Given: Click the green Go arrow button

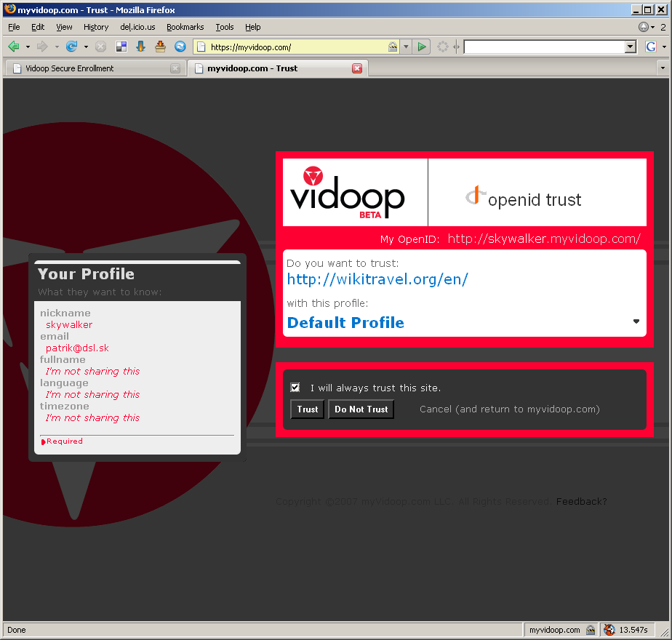Looking at the screenshot, I should pyautogui.click(x=422, y=47).
